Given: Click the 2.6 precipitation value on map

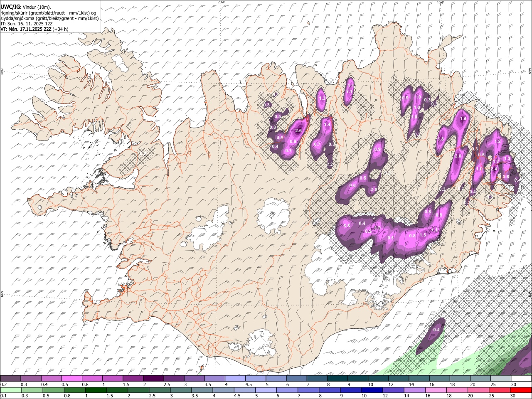Looking at the screenshot, I should pos(298,131).
